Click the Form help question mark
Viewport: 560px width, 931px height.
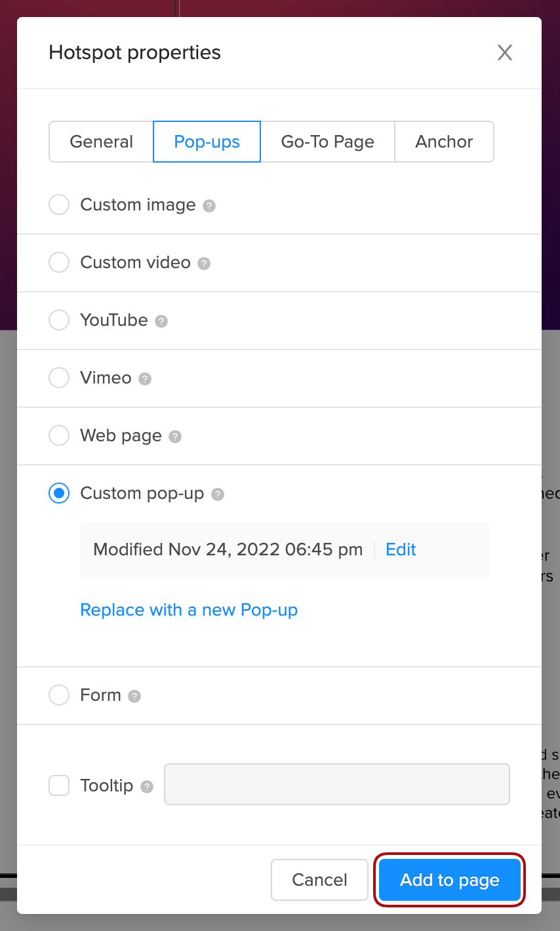pos(134,696)
